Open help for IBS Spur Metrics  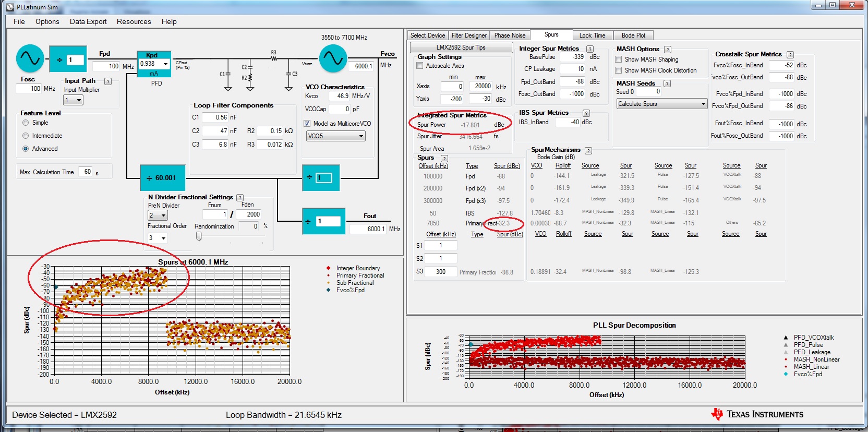[586, 113]
